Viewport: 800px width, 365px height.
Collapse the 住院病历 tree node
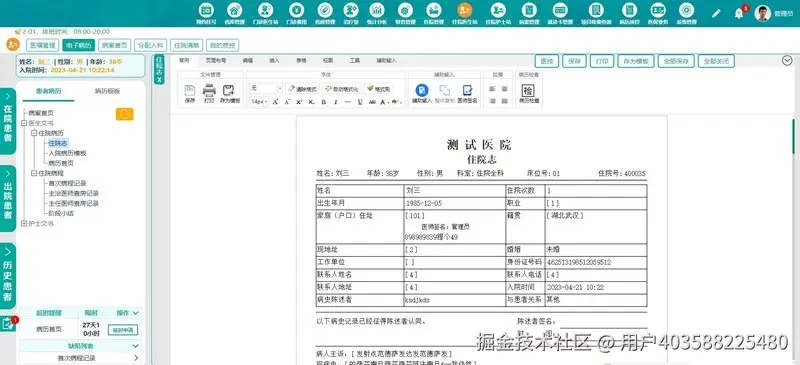[34, 133]
